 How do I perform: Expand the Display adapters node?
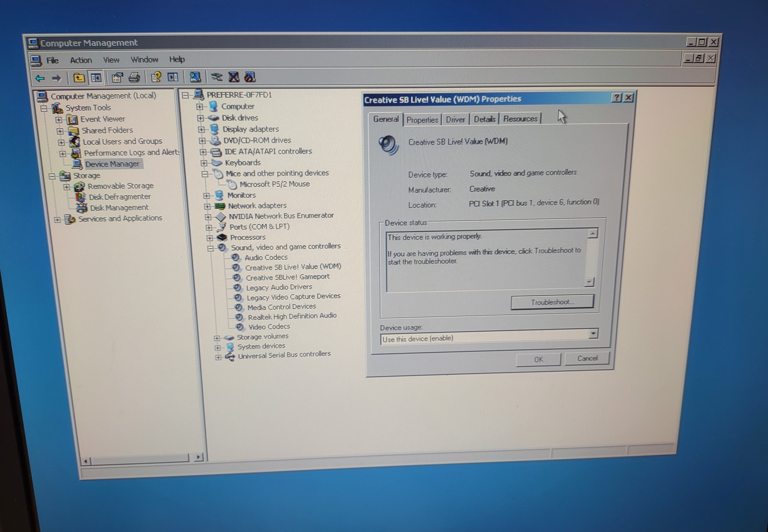[x=202, y=130]
